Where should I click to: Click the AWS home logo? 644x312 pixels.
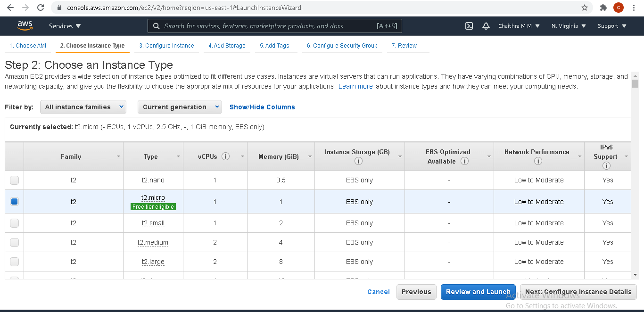(x=25, y=25)
